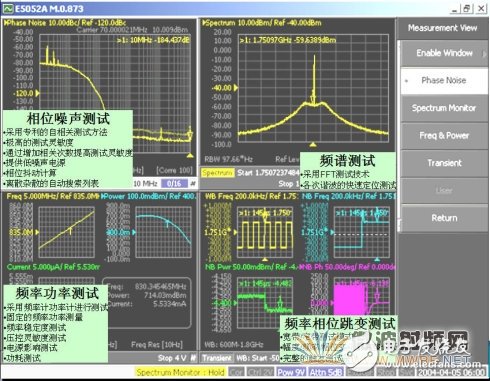Click the Pow 9V status indicator
Image resolution: width=490 pixels, height=381 pixels.
tap(291, 372)
